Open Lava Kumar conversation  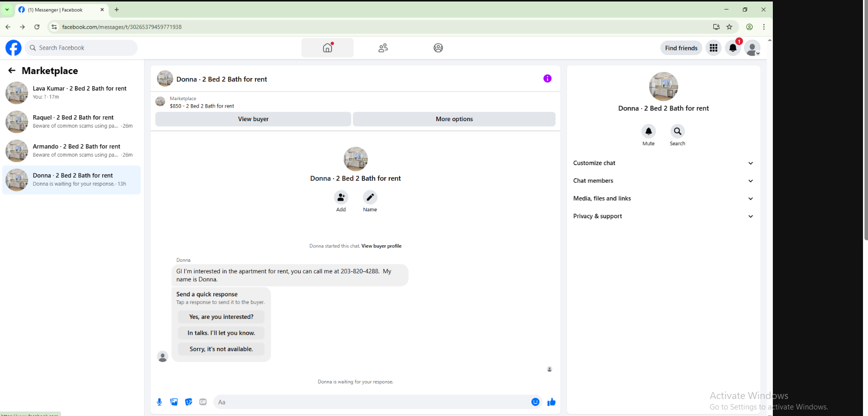[72, 93]
